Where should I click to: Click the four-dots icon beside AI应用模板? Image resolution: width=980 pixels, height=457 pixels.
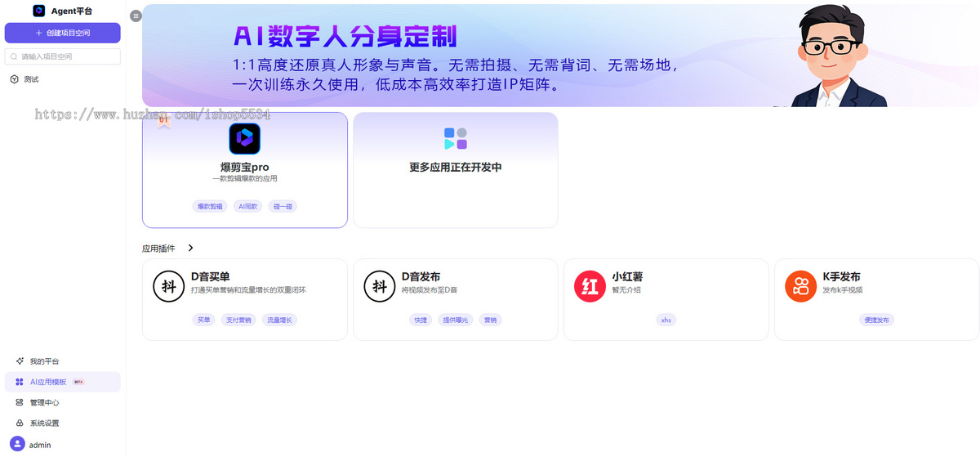click(20, 382)
